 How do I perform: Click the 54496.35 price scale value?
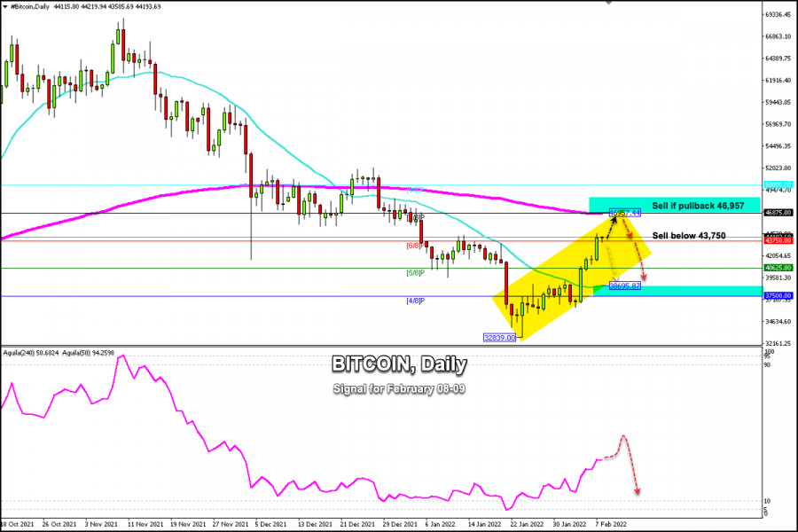tap(778, 146)
